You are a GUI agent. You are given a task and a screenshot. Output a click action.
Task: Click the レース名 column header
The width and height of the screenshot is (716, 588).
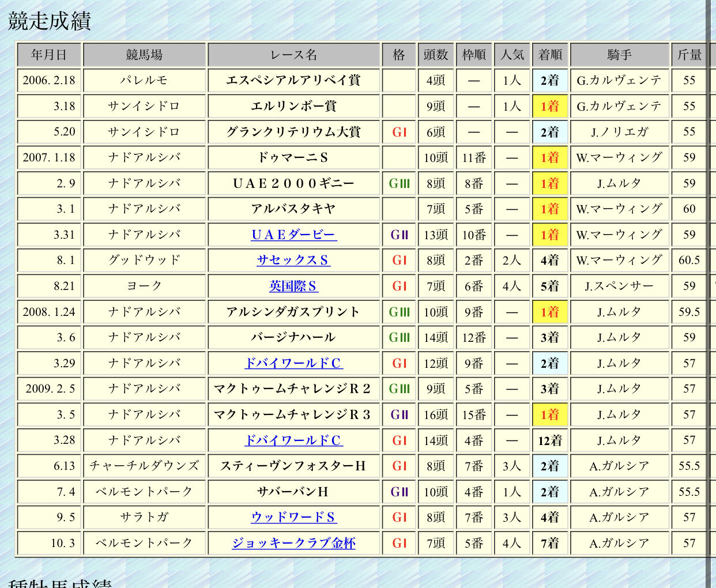tap(293, 55)
